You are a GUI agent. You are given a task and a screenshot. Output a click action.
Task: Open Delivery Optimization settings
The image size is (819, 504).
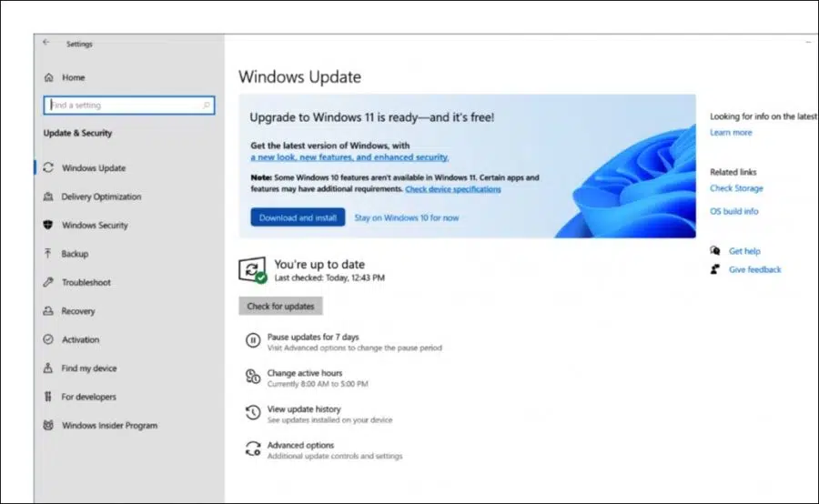coord(101,197)
